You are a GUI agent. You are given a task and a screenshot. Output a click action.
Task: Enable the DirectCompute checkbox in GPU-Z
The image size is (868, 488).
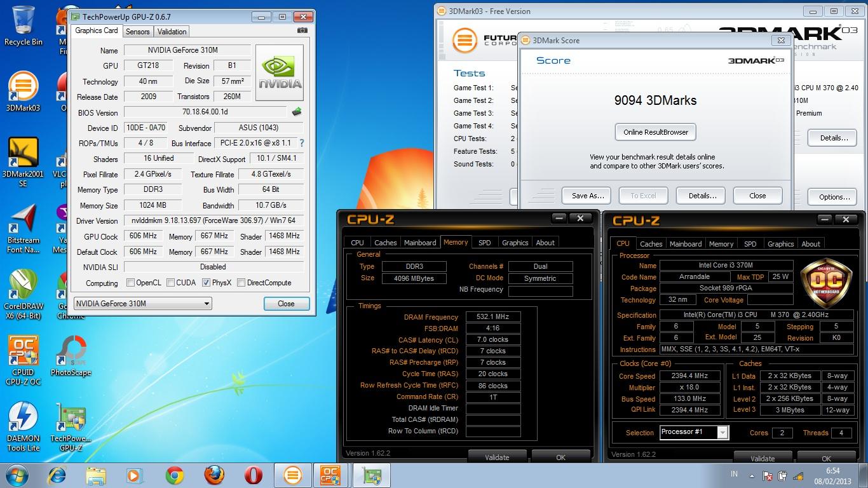tap(241, 283)
